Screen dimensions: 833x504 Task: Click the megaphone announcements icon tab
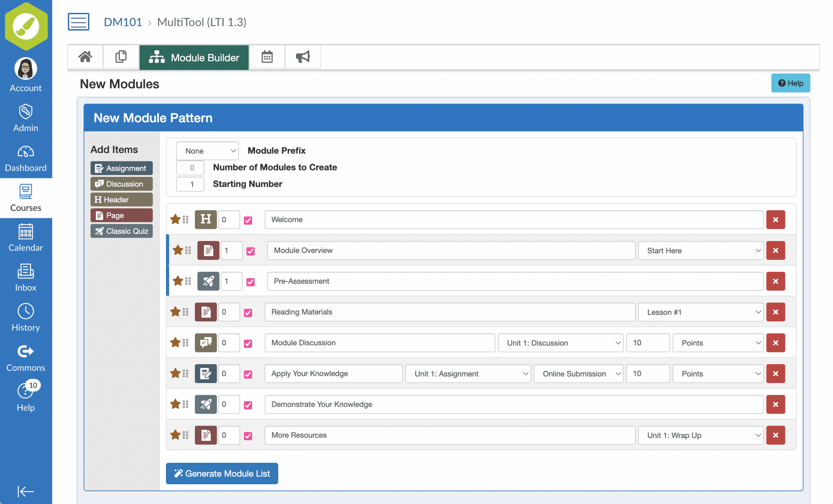click(303, 57)
